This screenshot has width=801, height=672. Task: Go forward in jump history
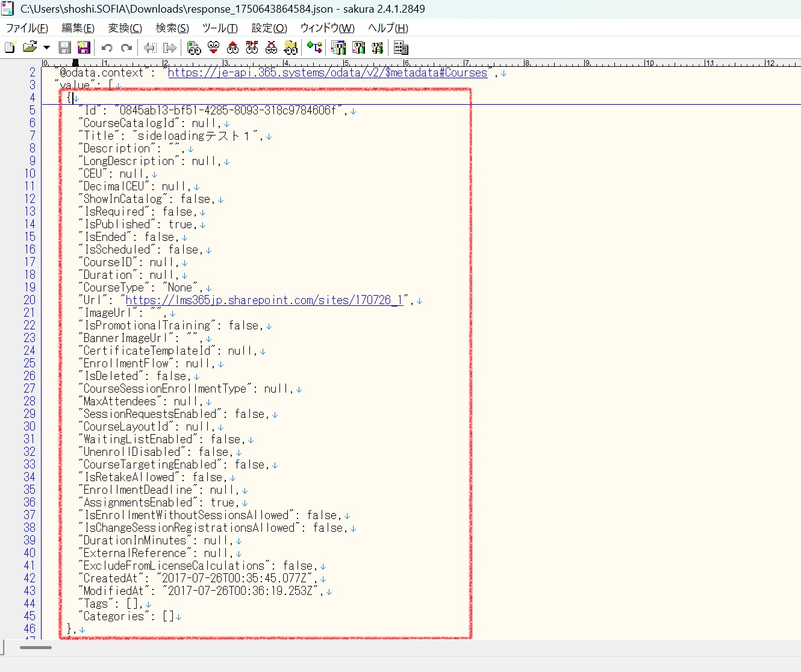pyautogui.click(x=170, y=48)
